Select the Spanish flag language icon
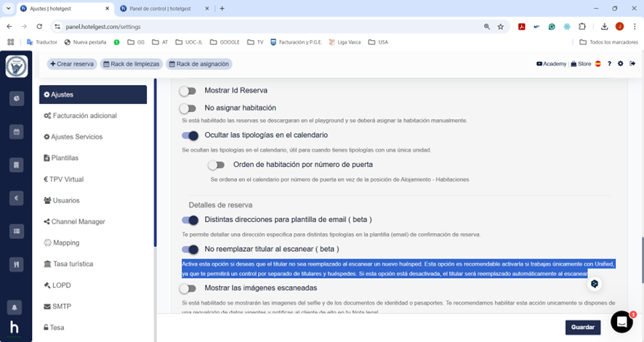This screenshot has width=644, height=342. [598, 64]
